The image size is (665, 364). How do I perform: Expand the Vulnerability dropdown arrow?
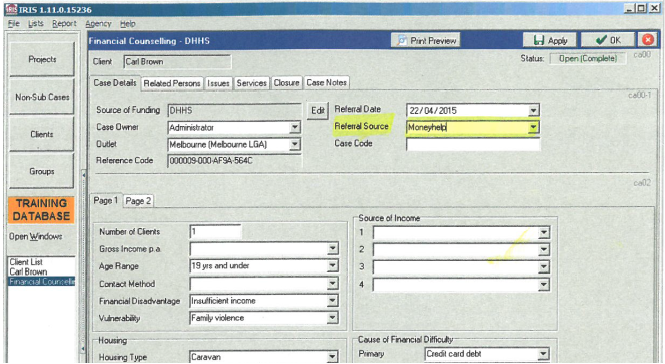coord(333,318)
